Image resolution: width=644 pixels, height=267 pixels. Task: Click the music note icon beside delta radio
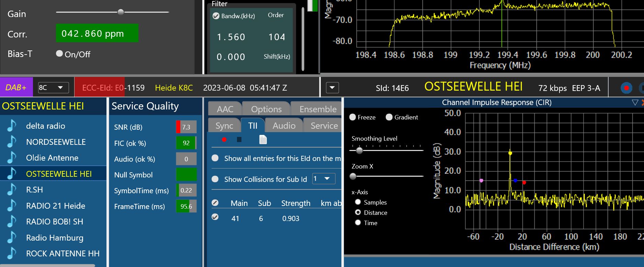tap(12, 126)
